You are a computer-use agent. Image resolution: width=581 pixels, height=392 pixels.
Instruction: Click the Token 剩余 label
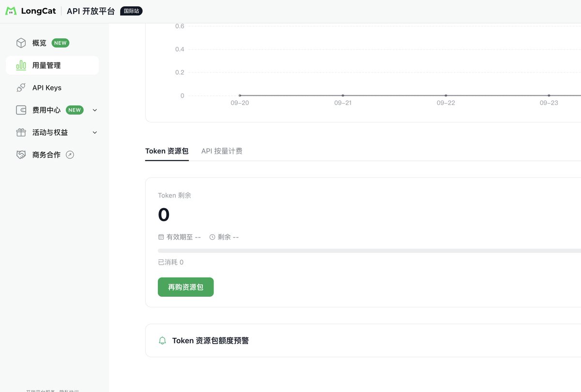pyautogui.click(x=175, y=196)
